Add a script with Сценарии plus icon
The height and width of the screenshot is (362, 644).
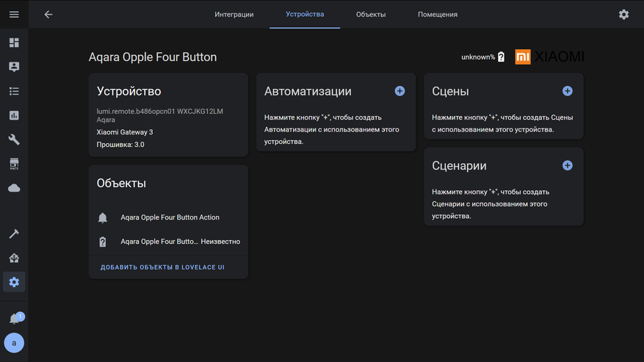567,166
